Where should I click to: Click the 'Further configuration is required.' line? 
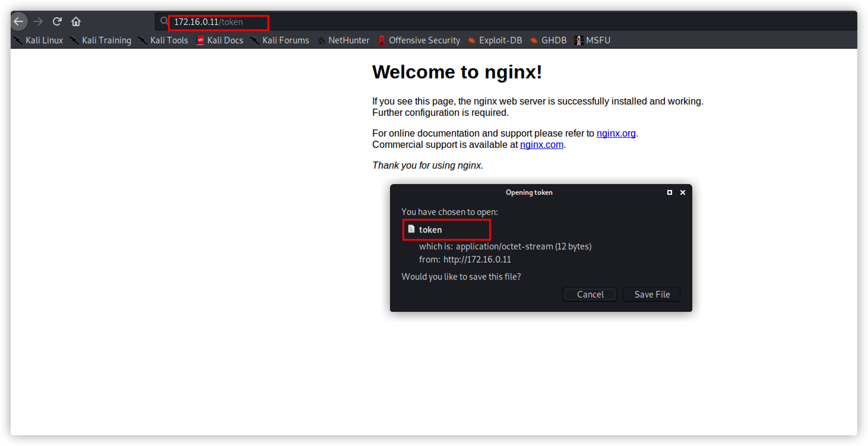(x=440, y=113)
